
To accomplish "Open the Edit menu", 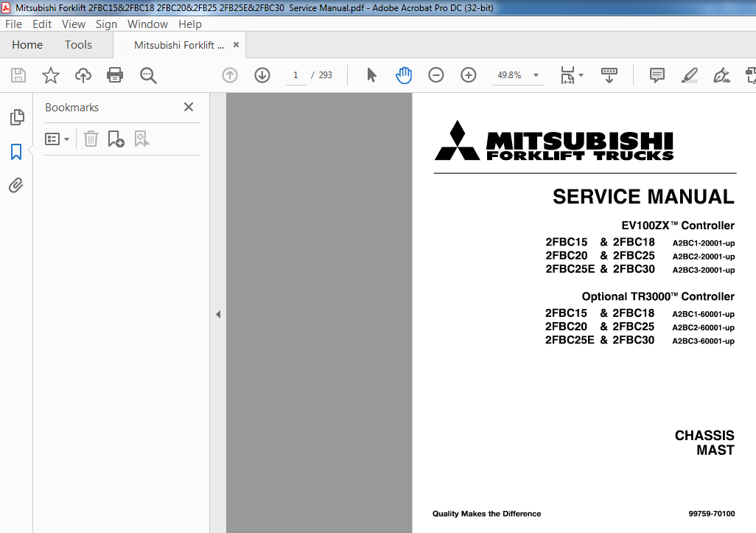I will coord(42,24).
